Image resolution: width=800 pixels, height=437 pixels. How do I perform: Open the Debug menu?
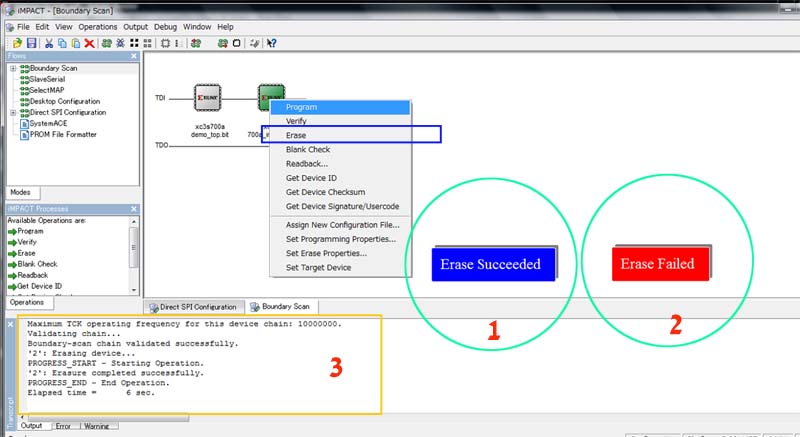(x=165, y=27)
